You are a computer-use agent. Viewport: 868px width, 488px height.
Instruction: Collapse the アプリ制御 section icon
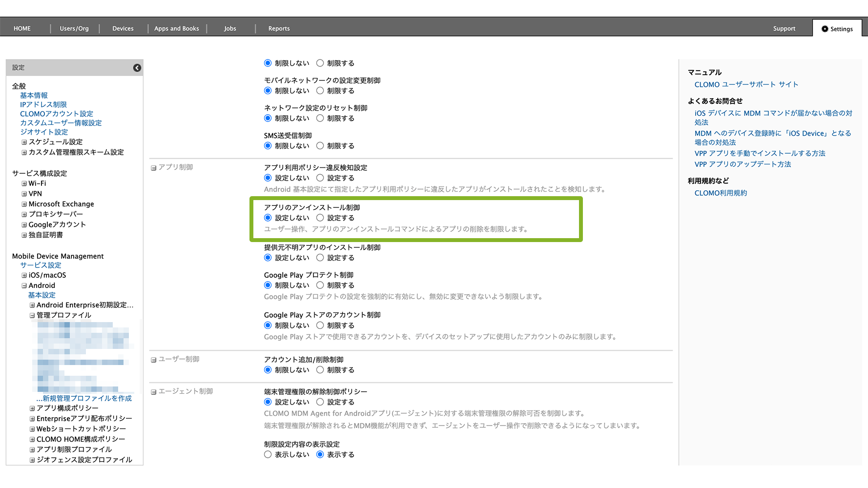(153, 168)
